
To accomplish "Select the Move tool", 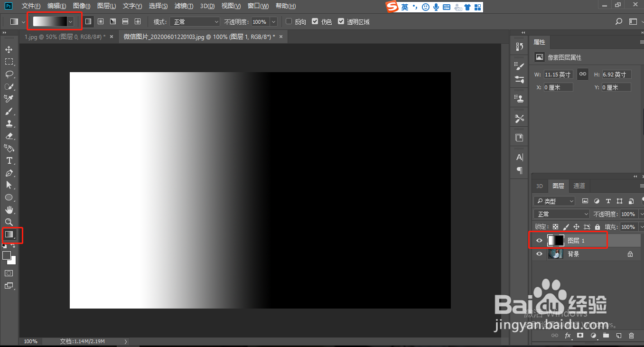I will coord(9,49).
